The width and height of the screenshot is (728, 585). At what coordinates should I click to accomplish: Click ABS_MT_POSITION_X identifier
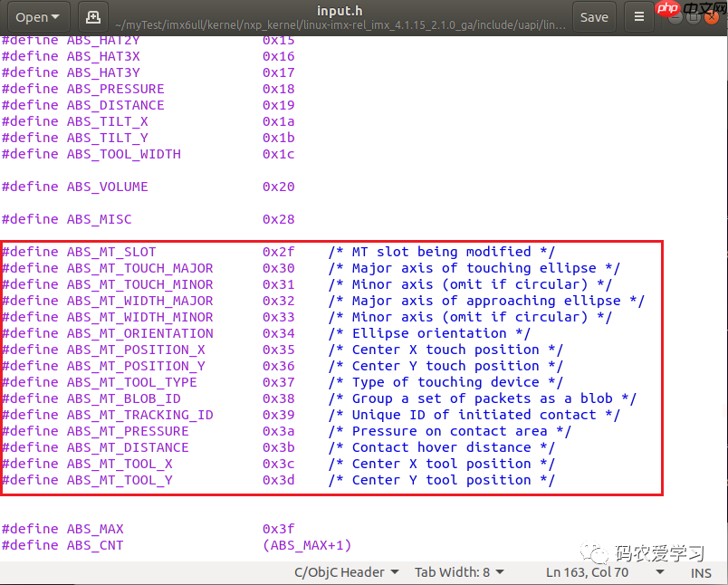(x=136, y=350)
